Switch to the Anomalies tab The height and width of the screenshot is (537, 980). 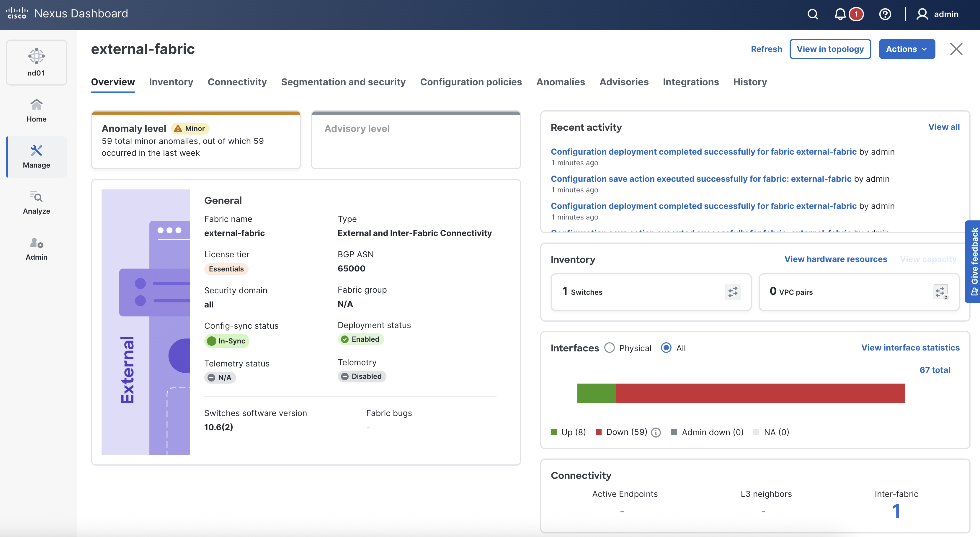pyautogui.click(x=560, y=82)
